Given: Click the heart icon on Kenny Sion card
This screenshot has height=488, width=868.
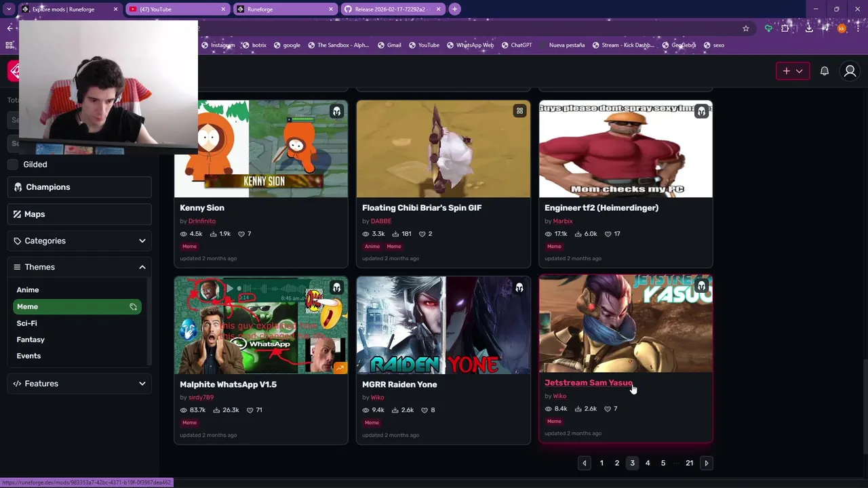Looking at the screenshot, I should [241, 234].
